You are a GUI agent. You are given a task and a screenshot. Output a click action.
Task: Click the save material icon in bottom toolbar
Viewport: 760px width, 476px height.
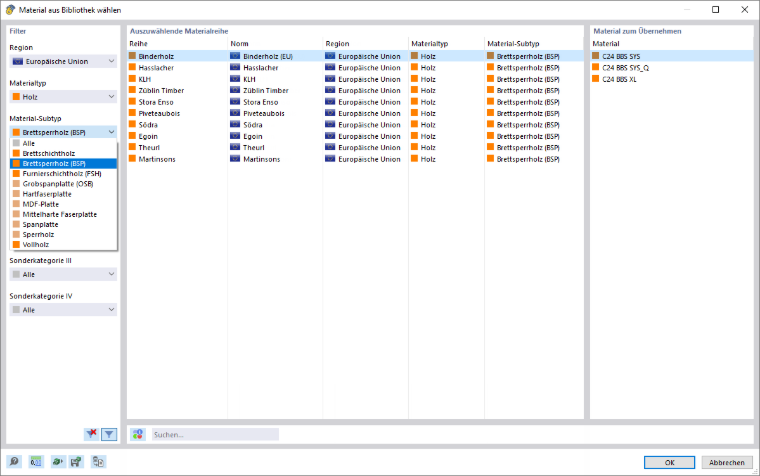pyautogui.click(x=76, y=462)
